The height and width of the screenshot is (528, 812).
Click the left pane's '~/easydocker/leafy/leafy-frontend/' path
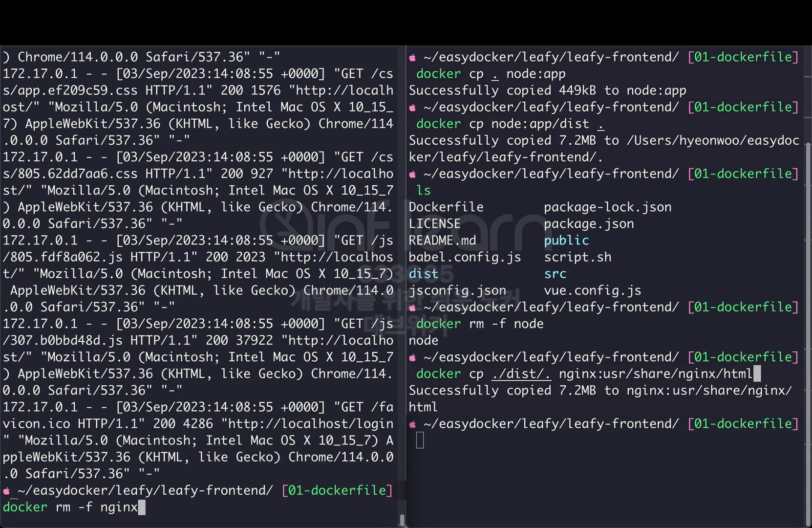pos(145,491)
